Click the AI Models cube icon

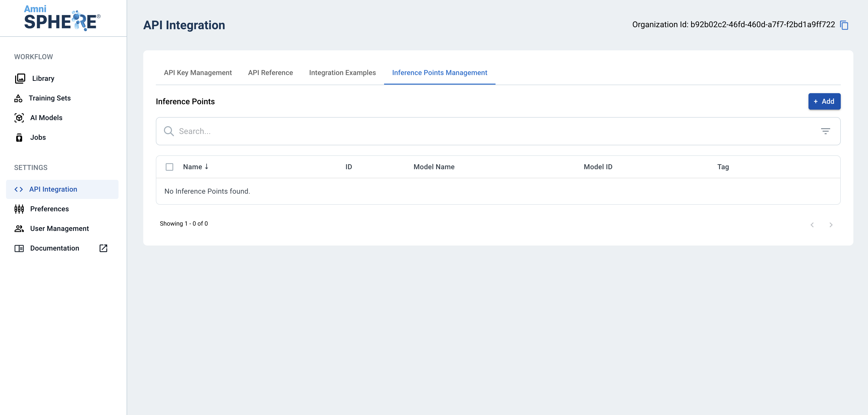click(x=19, y=118)
